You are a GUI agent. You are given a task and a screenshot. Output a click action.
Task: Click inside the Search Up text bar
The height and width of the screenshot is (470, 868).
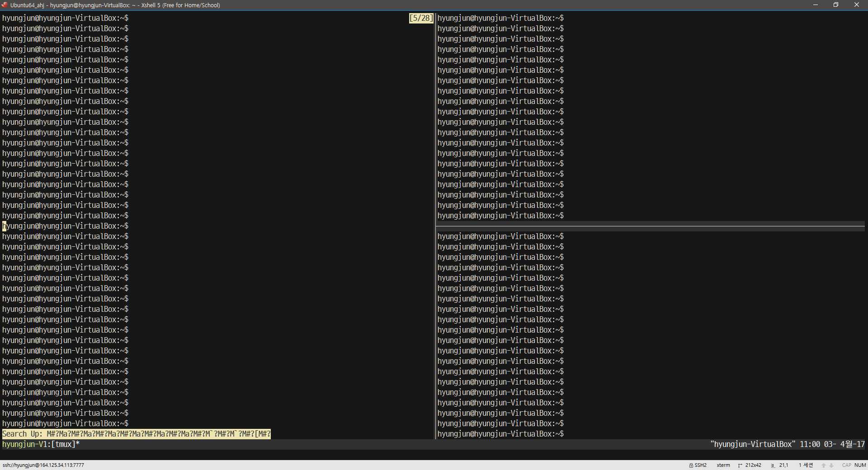136,434
